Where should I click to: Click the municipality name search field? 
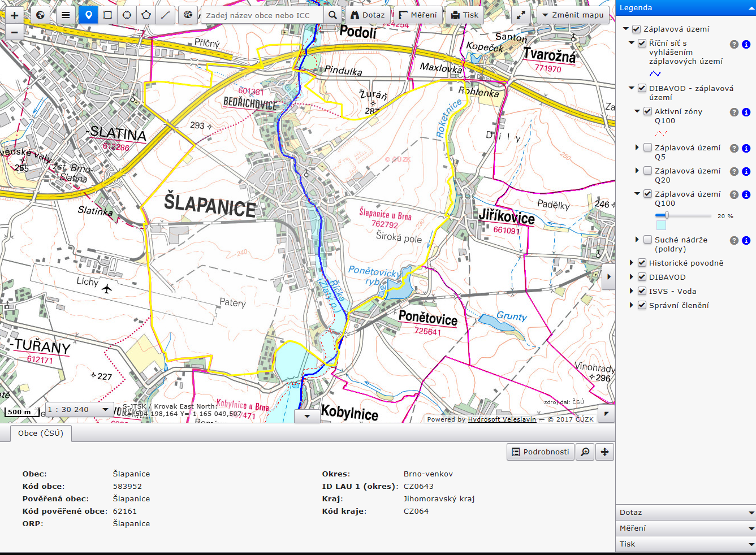(262, 15)
